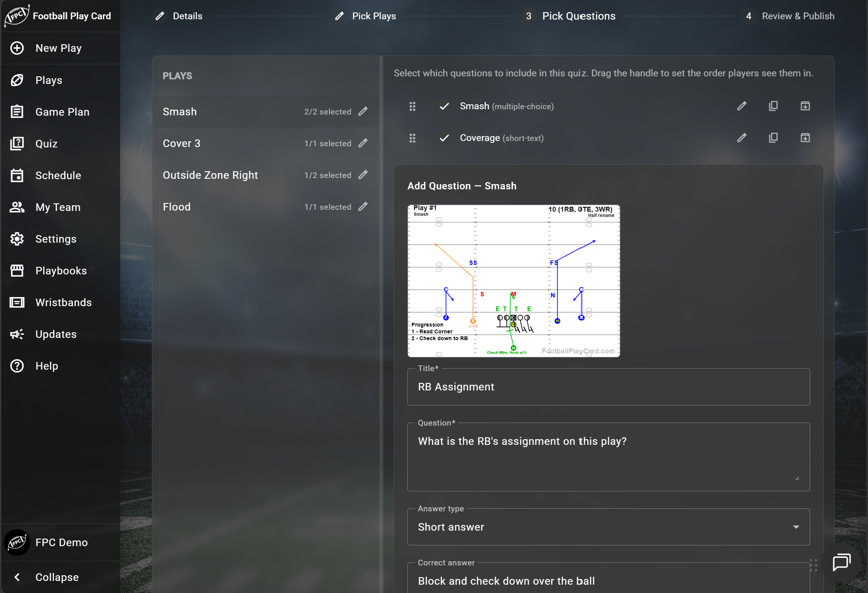Open the chat bubble icon
The height and width of the screenshot is (593, 868).
click(x=842, y=562)
